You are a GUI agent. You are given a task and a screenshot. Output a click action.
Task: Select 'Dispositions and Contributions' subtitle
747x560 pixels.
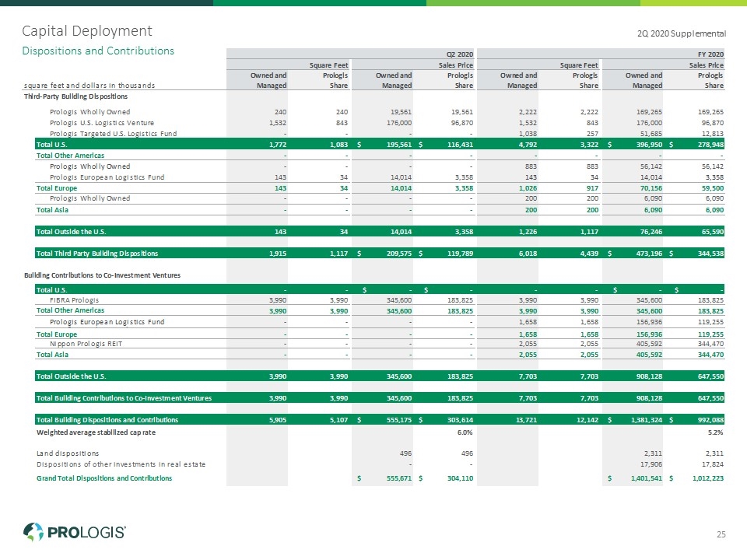tap(98, 51)
